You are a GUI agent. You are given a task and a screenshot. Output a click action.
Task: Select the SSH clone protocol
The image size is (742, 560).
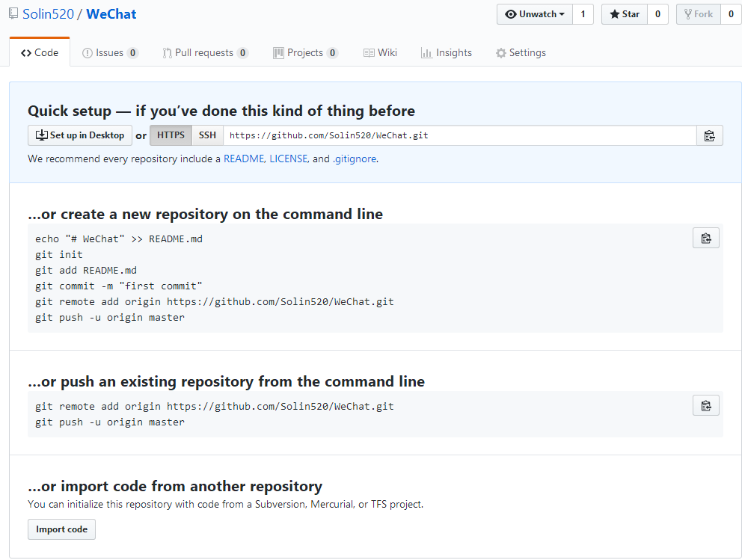coord(207,135)
